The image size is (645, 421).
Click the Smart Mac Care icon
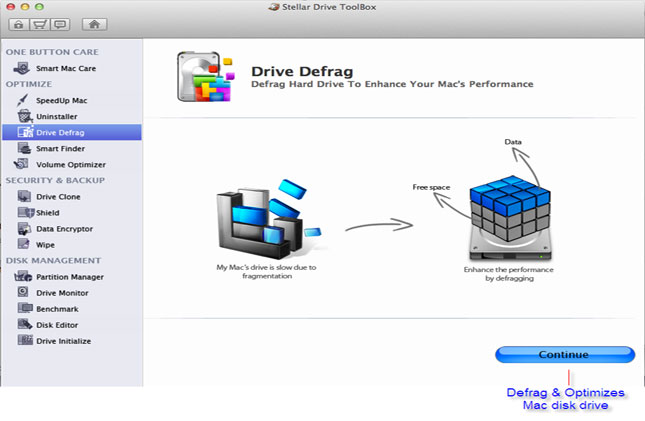point(21,68)
